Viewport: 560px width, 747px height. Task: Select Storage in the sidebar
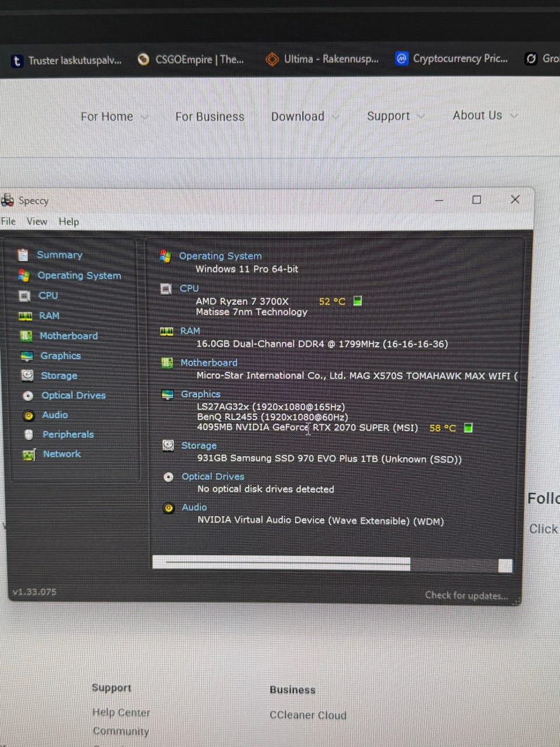tap(59, 376)
